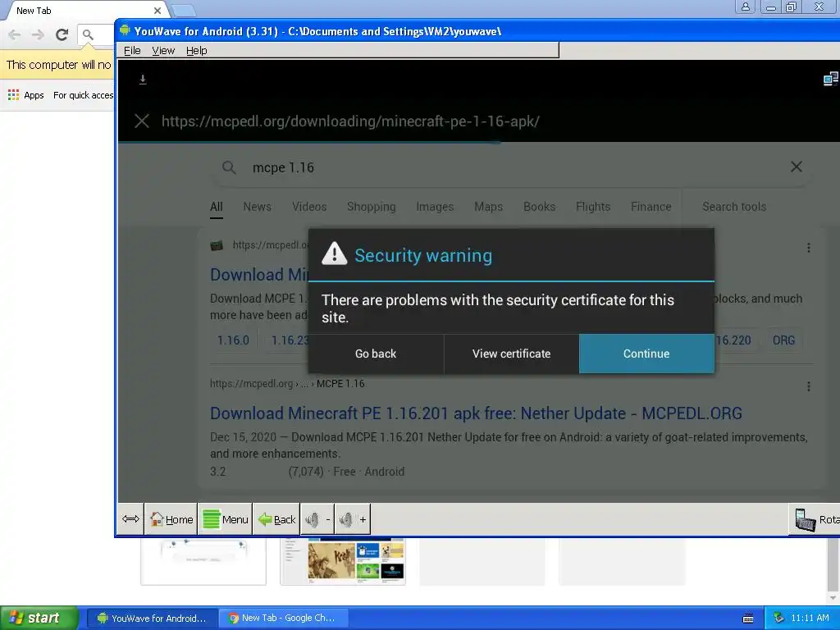This screenshot has height=630, width=840.
Task: Click Go back in the Security warning dialog
Action: (x=376, y=354)
